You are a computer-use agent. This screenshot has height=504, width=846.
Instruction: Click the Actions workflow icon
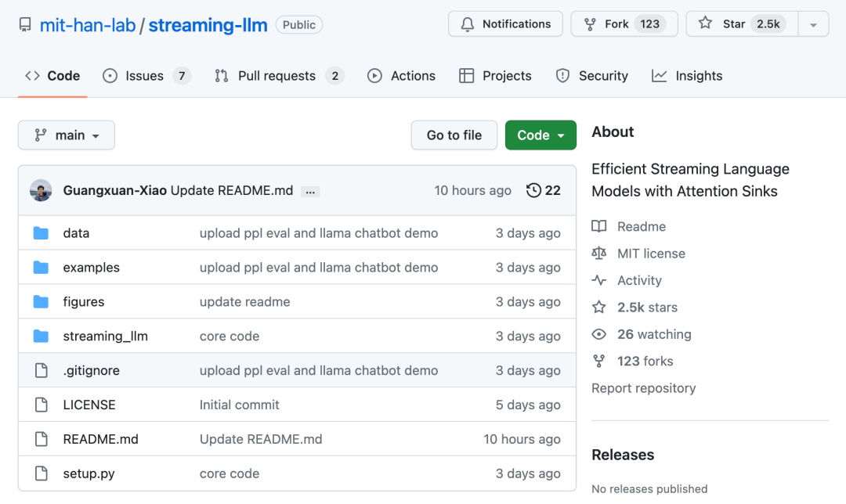tap(376, 76)
